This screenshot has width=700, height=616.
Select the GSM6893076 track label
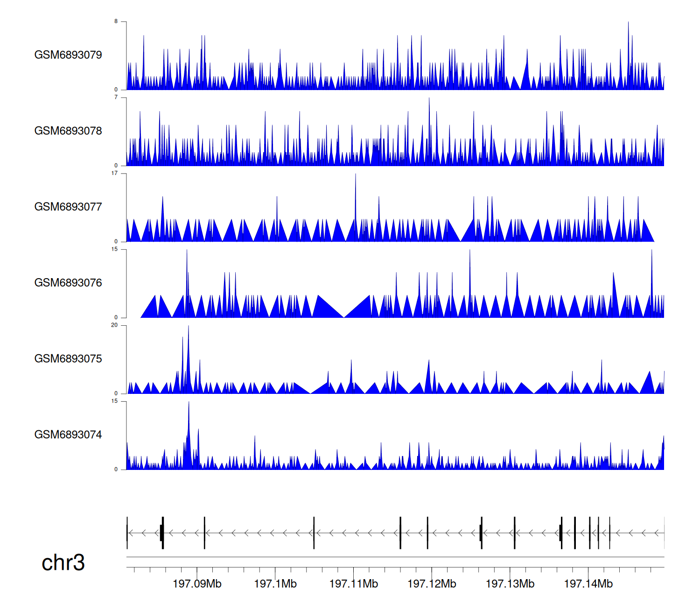(x=68, y=283)
